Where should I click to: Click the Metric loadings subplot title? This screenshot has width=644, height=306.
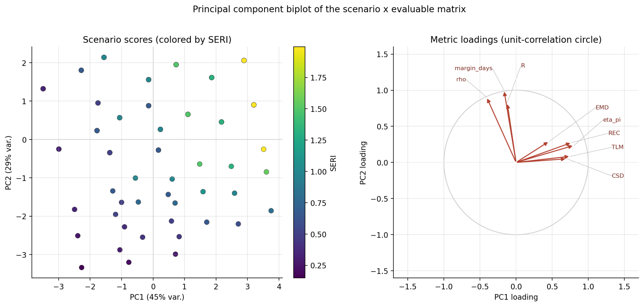click(x=516, y=40)
